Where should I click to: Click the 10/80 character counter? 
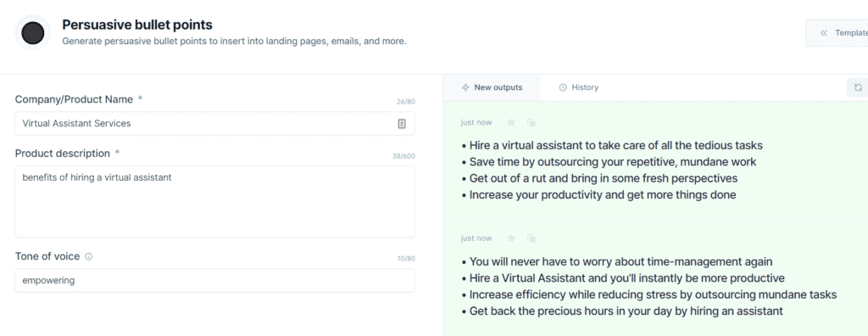point(406,259)
